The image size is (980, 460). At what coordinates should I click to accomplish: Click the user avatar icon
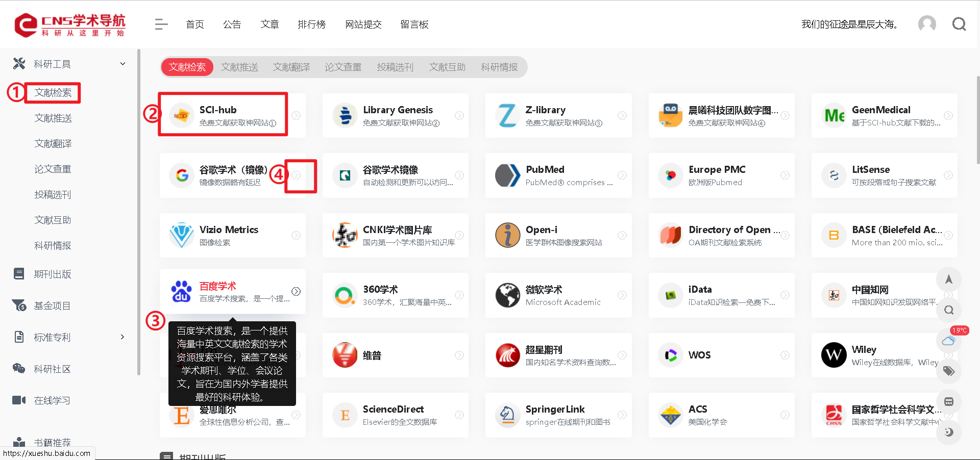tap(927, 24)
